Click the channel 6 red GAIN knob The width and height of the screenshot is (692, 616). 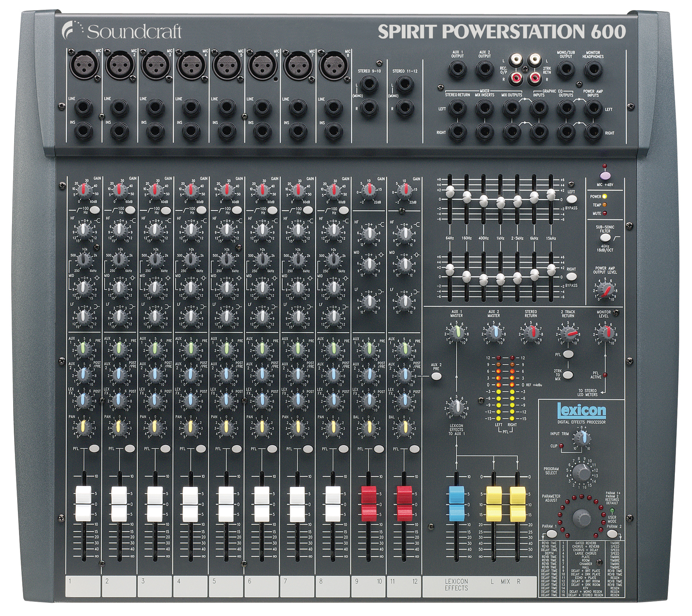pos(262,191)
